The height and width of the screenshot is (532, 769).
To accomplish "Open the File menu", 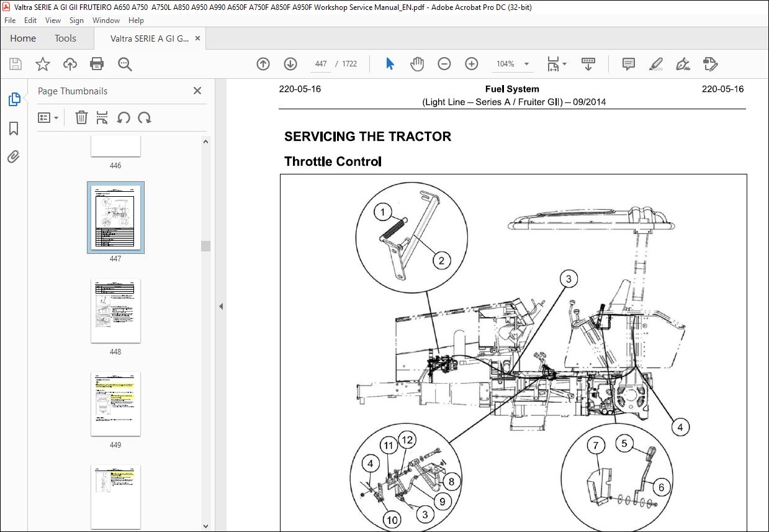I will (x=11, y=20).
